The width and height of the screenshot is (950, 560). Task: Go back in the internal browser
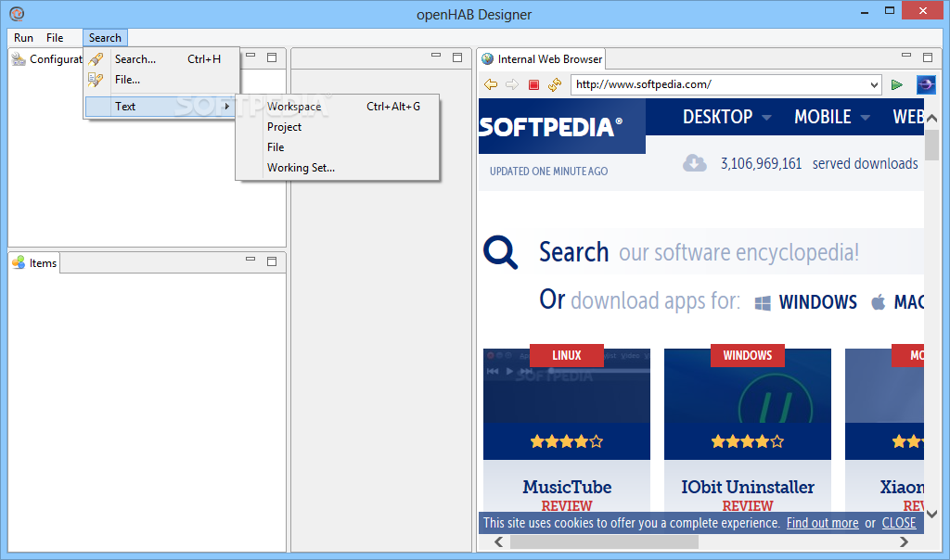click(x=491, y=84)
